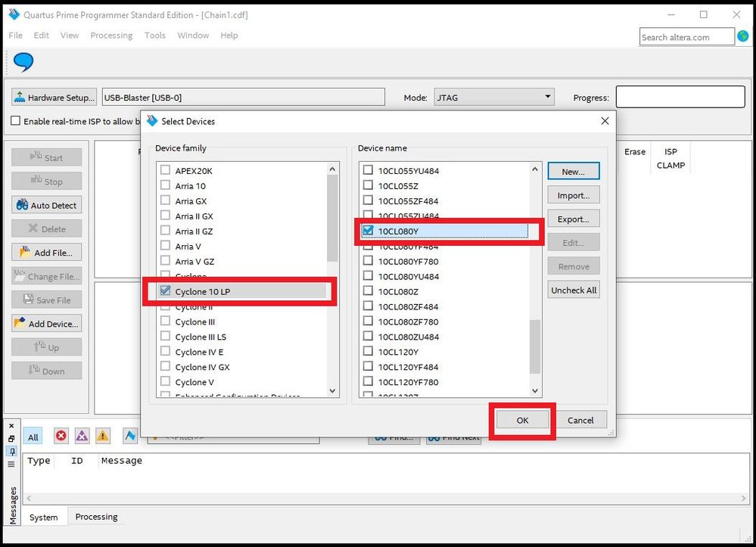Show all messages with the All filter
Screen dimensions: 756x547
(x=33, y=437)
